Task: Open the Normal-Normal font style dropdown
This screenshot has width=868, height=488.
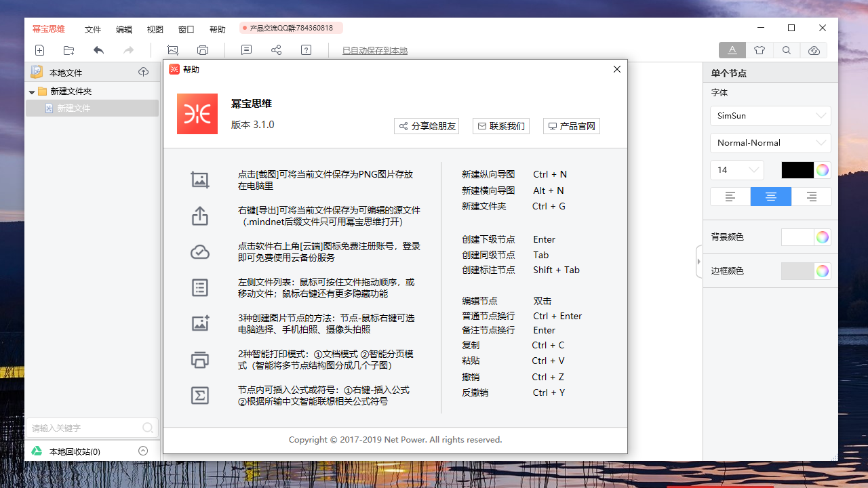Action: pyautogui.click(x=770, y=143)
